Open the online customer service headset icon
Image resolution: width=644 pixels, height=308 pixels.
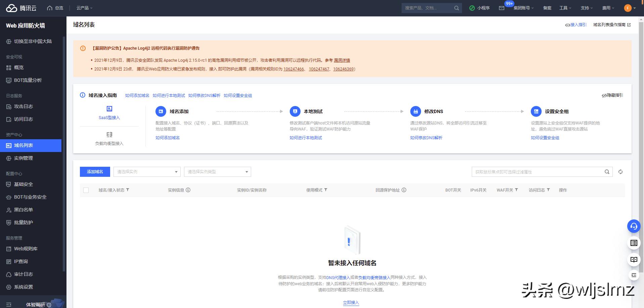pyautogui.click(x=634, y=226)
